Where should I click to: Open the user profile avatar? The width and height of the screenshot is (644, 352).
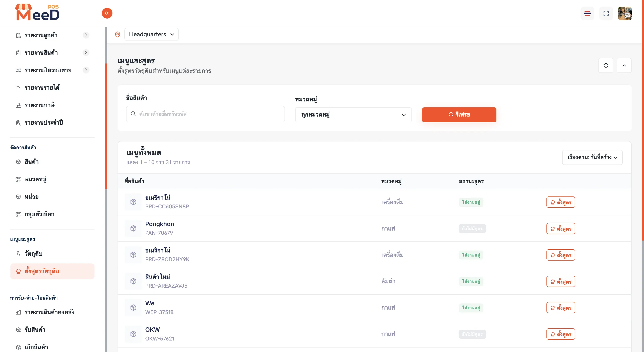click(x=625, y=13)
